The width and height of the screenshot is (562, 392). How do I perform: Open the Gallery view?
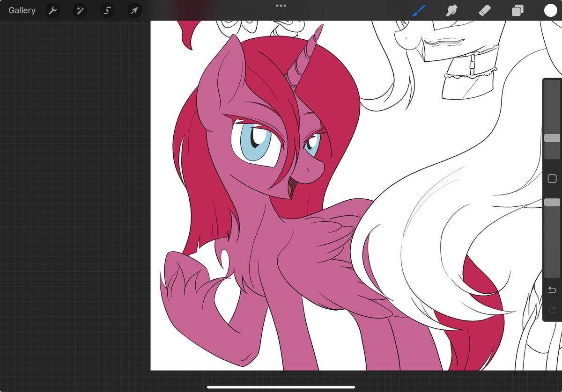[x=22, y=10]
